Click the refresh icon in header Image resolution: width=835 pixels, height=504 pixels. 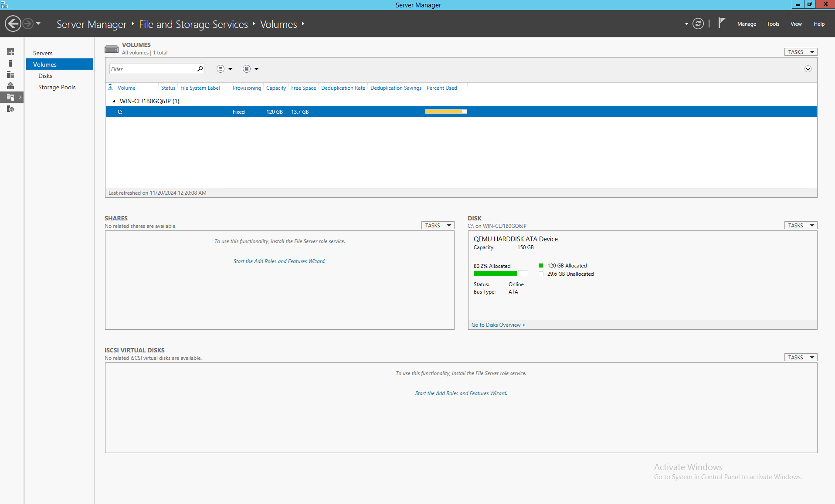pyautogui.click(x=698, y=24)
